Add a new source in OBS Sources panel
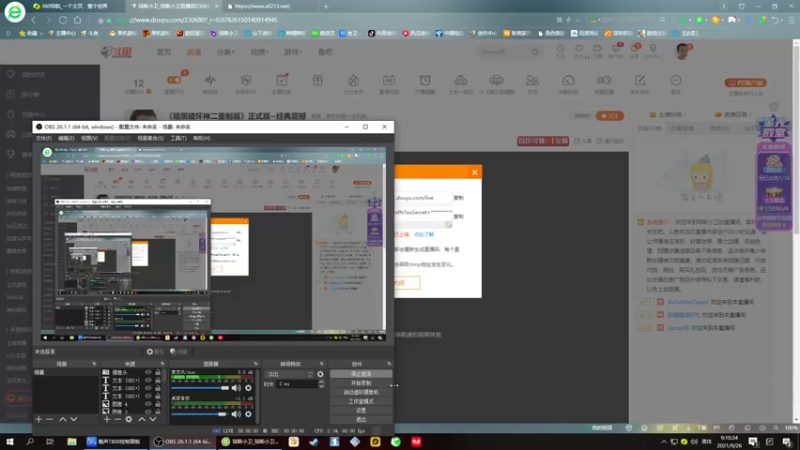Screen dimensions: 800x450 point(107,419)
